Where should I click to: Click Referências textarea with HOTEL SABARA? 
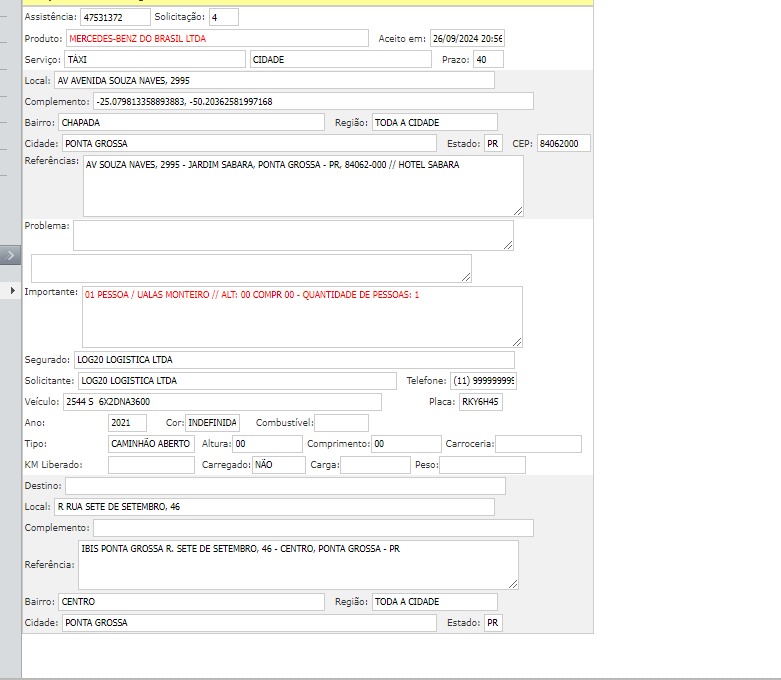[303, 186]
